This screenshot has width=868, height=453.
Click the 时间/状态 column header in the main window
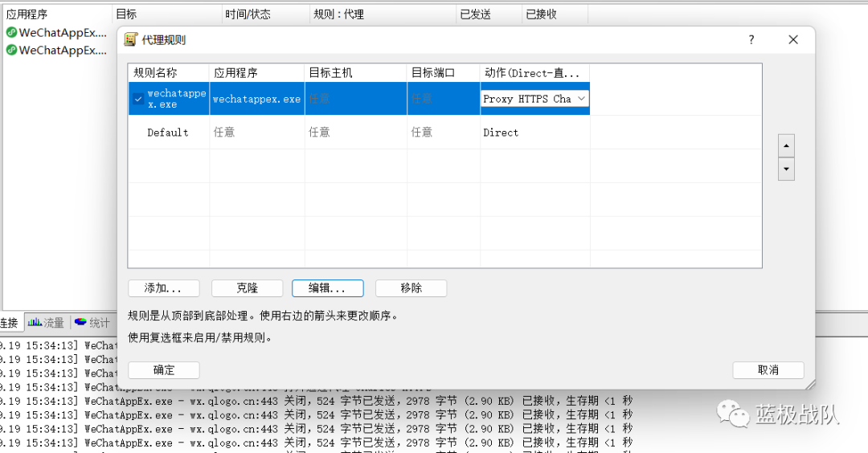click(266, 14)
